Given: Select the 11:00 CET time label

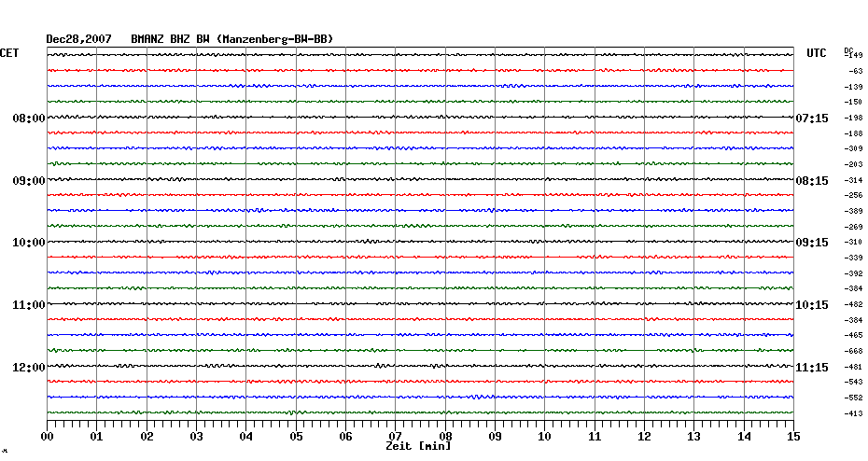Looking at the screenshot, I should point(29,305).
